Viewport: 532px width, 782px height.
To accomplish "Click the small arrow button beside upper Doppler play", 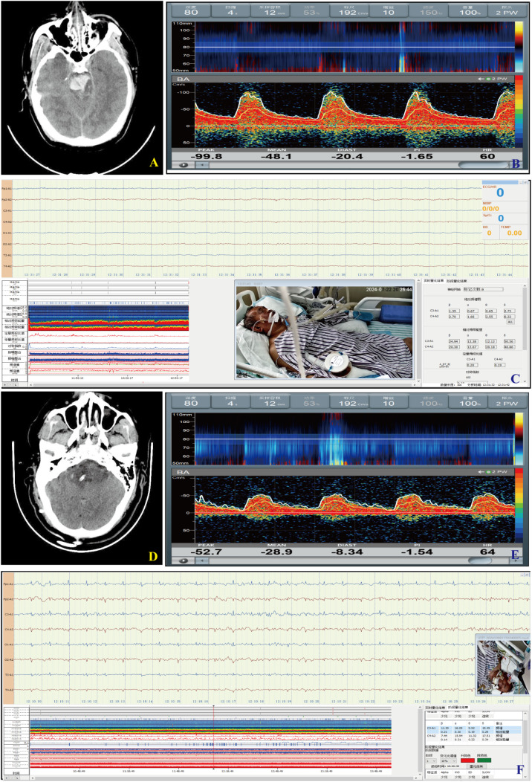I will tap(202, 165).
